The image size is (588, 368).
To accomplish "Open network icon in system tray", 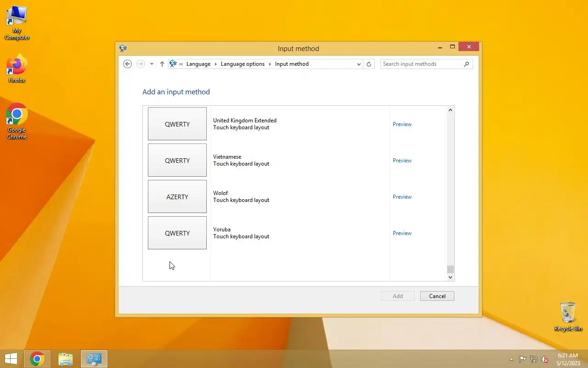I will [534, 359].
